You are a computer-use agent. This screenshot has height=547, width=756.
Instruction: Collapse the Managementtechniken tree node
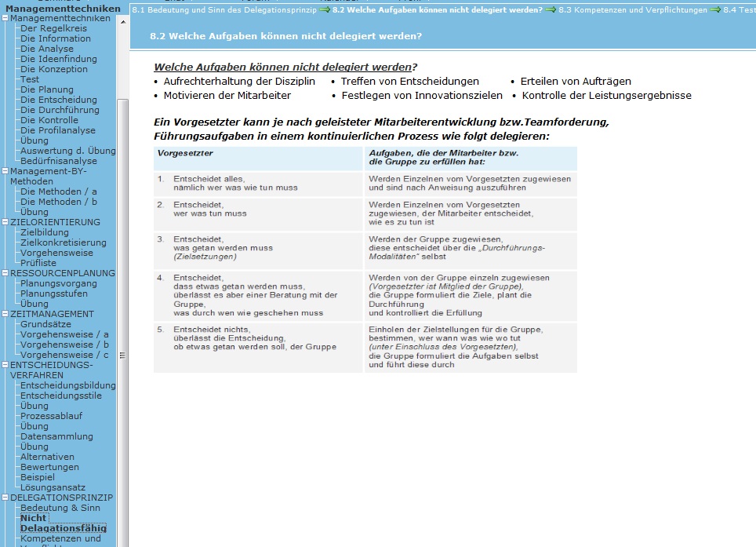[x=5, y=18]
